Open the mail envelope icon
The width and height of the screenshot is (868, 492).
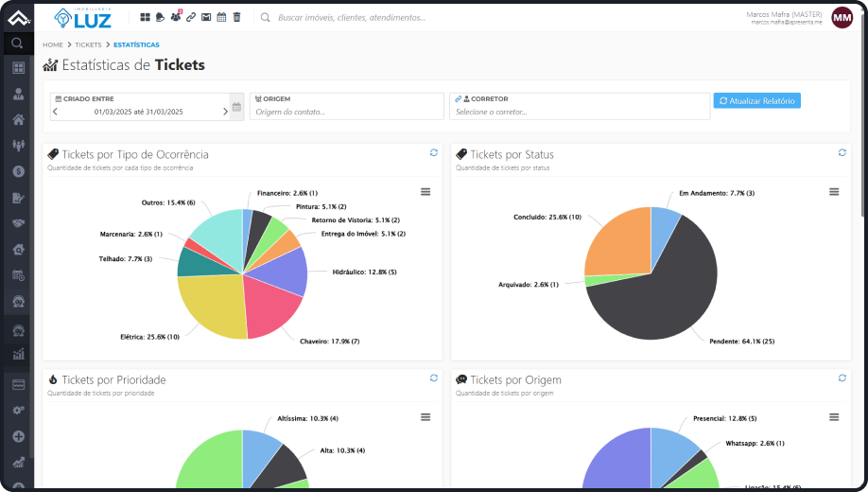click(206, 17)
